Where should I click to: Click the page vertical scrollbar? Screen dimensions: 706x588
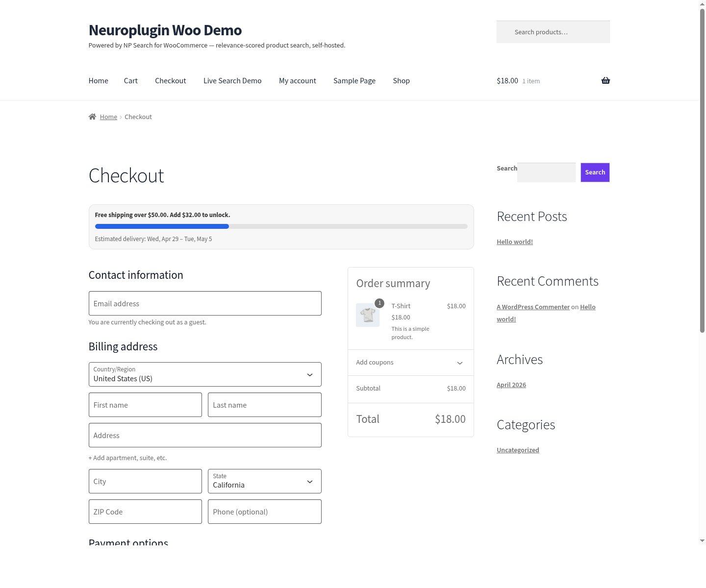(x=702, y=171)
